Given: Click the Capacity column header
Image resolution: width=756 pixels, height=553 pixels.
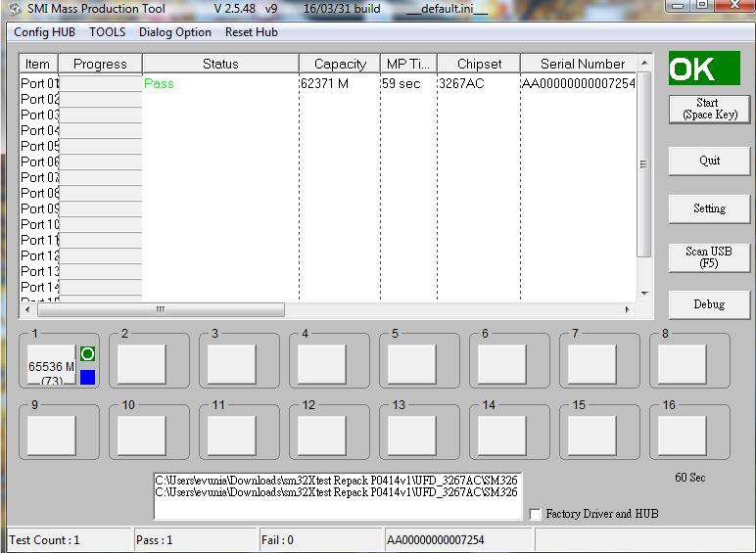Looking at the screenshot, I should pos(340,64).
